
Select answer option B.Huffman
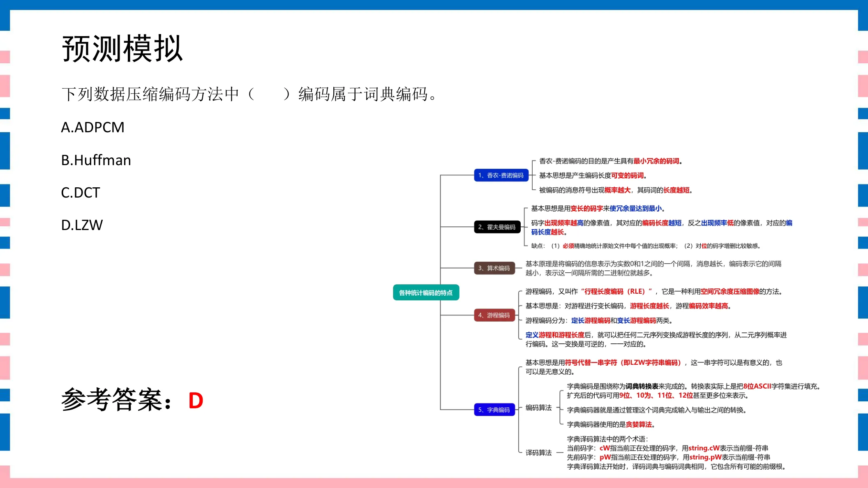tap(96, 160)
